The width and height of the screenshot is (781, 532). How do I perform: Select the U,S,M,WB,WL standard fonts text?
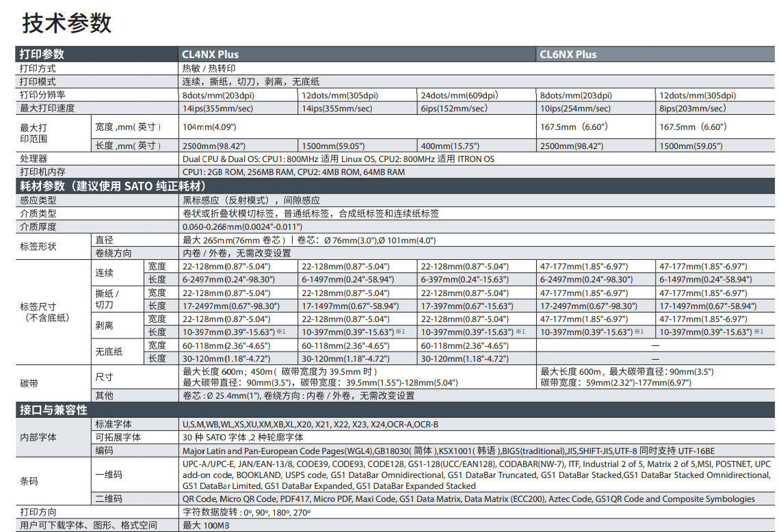pyautogui.click(x=310, y=425)
